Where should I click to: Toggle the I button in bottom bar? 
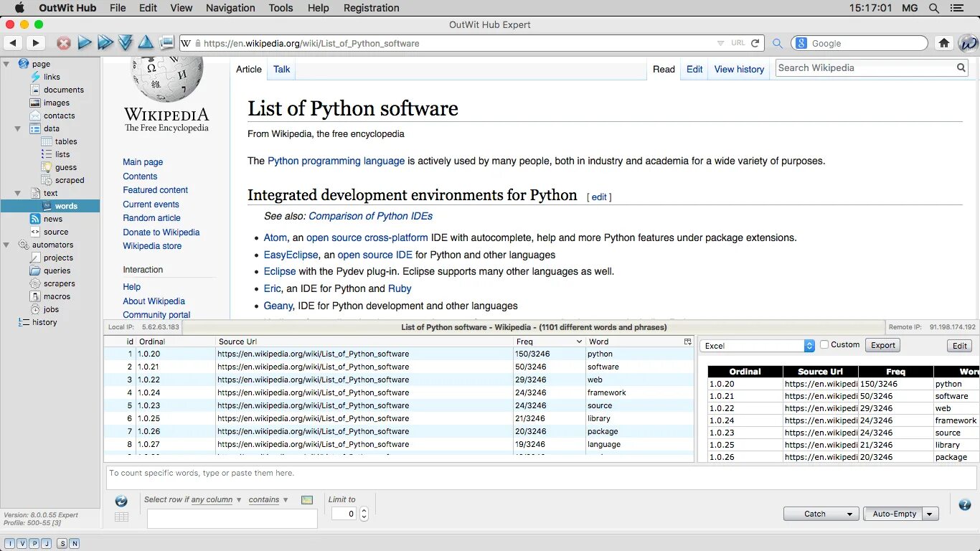(x=10, y=544)
